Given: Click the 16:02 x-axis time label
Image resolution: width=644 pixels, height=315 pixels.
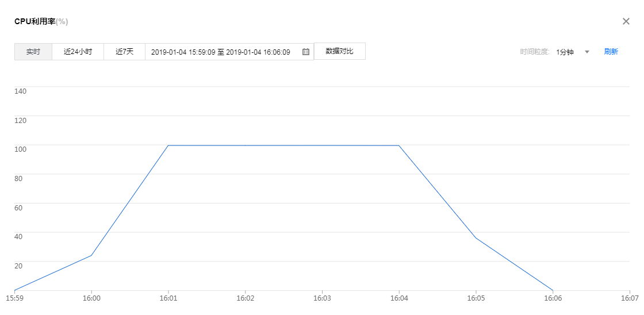Looking at the screenshot, I should pyautogui.click(x=245, y=299).
